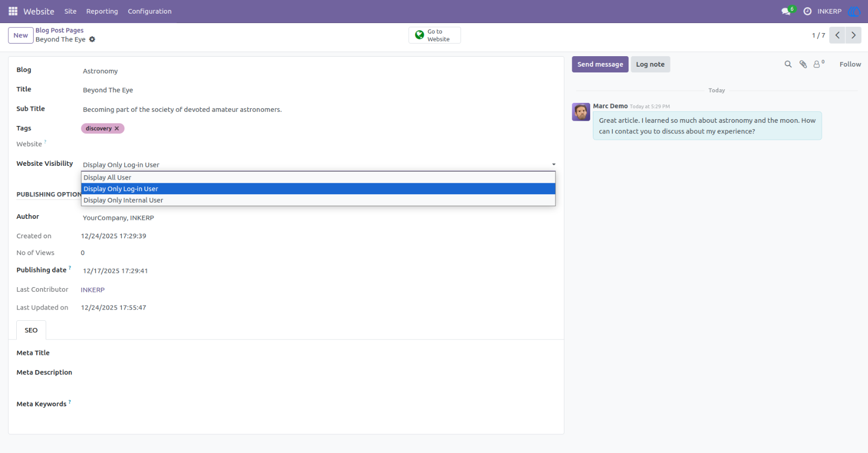Search messages magnifier icon in chatter
Viewport: 868px width, 453px height.
pyautogui.click(x=788, y=64)
